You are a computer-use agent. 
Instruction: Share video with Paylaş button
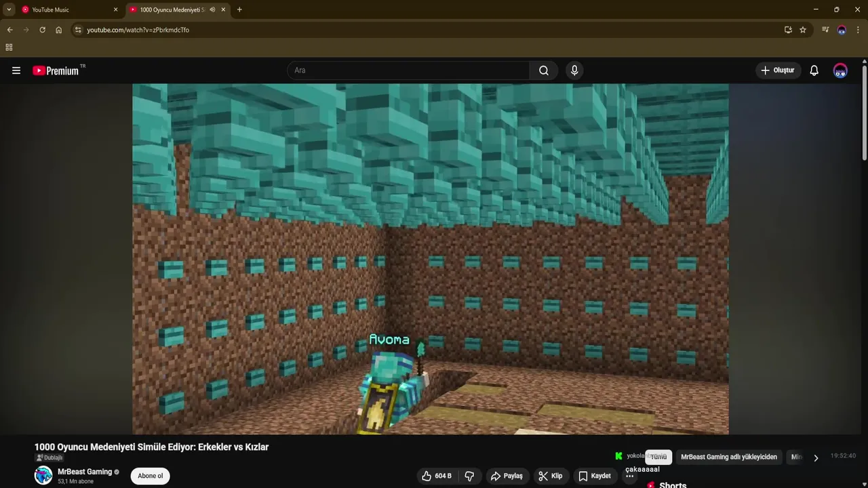pos(507,476)
